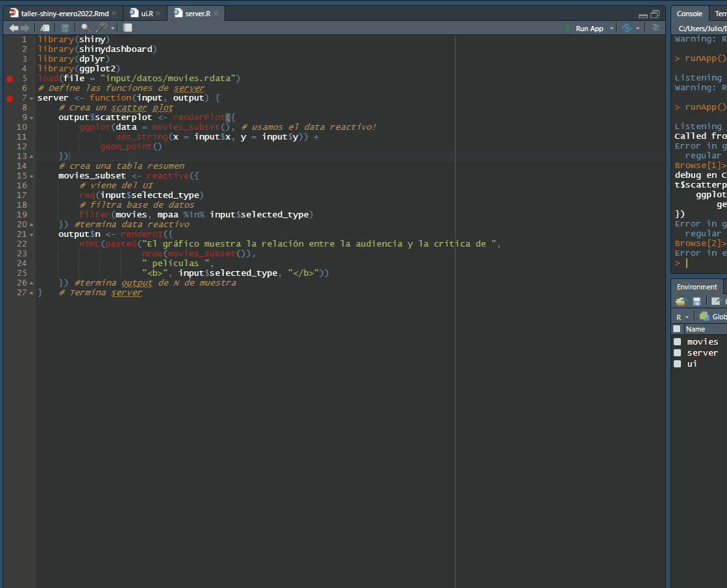Viewport: 727px width, 588px height.
Task: Click fold end arrow at line 20
Action: click(x=32, y=225)
